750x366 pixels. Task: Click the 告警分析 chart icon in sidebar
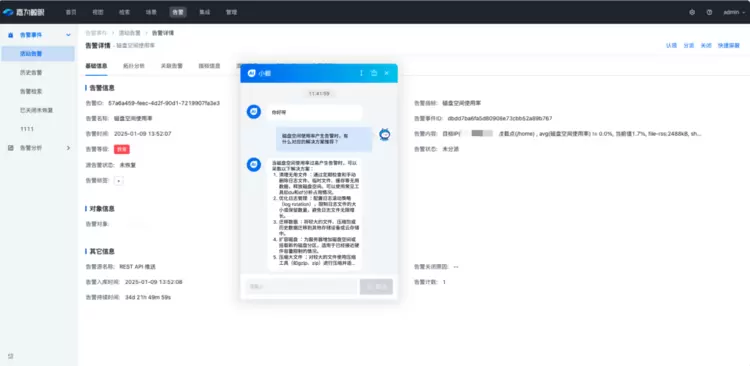(11, 148)
